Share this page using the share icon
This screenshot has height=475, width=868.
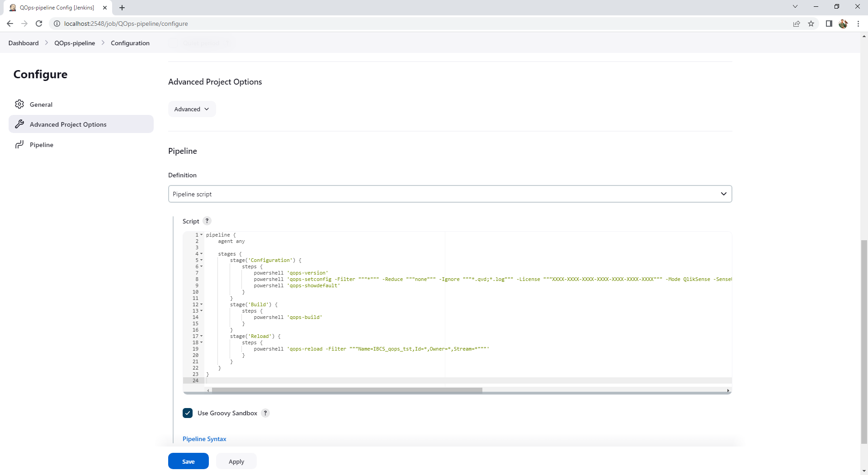(797, 24)
